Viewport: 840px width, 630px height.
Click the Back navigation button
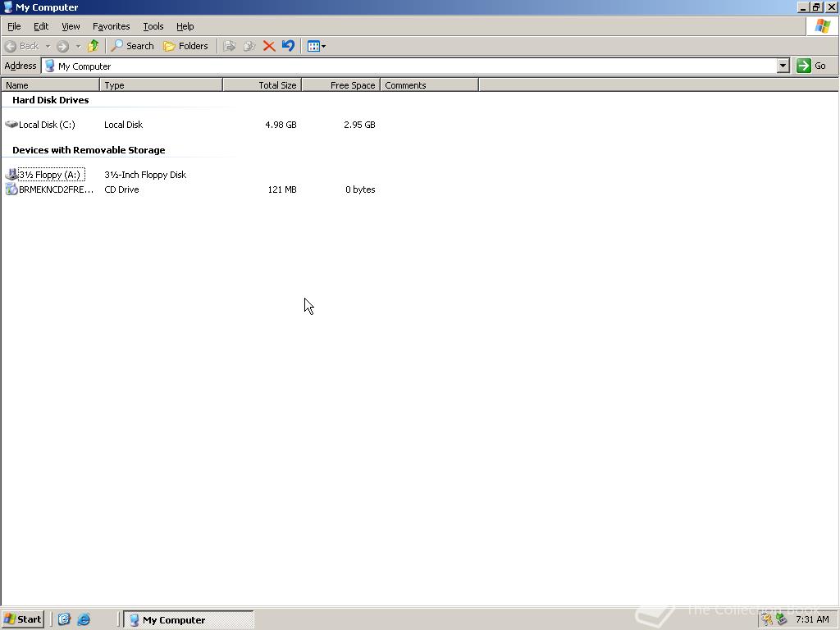point(22,46)
